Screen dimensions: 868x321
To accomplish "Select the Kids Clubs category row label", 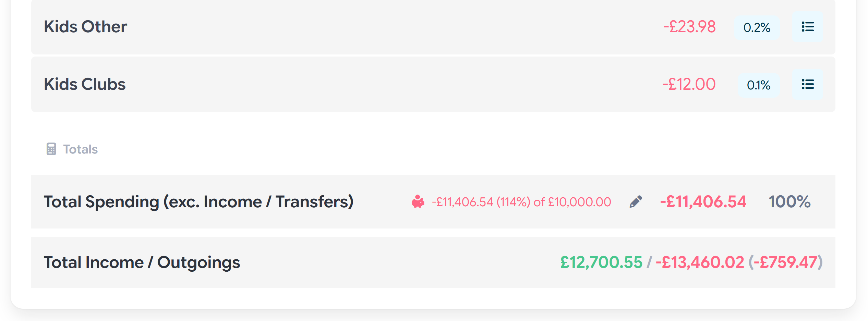I will 85,84.
